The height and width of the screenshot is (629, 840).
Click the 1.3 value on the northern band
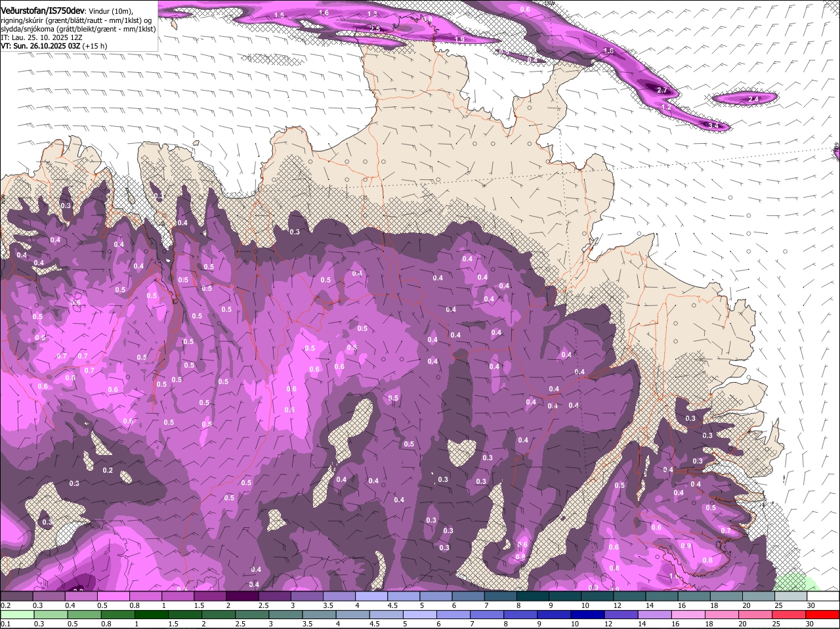pyautogui.click(x=372, y=14)
